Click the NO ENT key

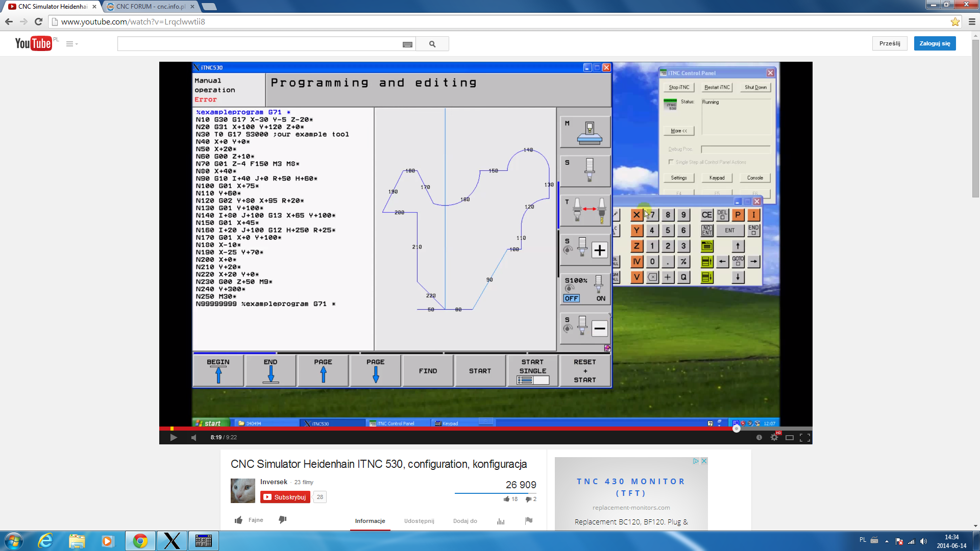pos(707,231)
